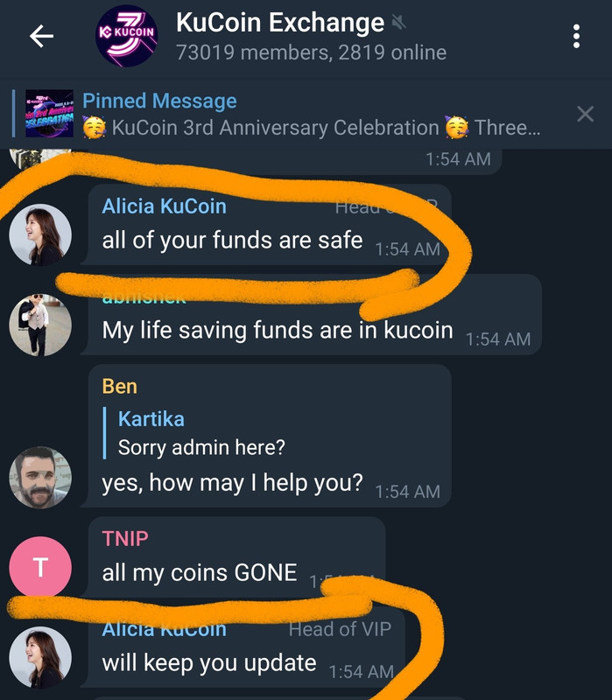Tap Alicia KuCoin sender name in funds message
The width and height of the screenshot is (612, 700).
pyautogui.click(x=164, y=206)
